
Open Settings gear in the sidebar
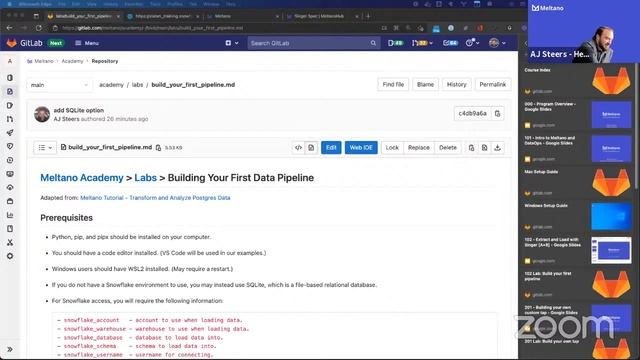pos(10,256)
